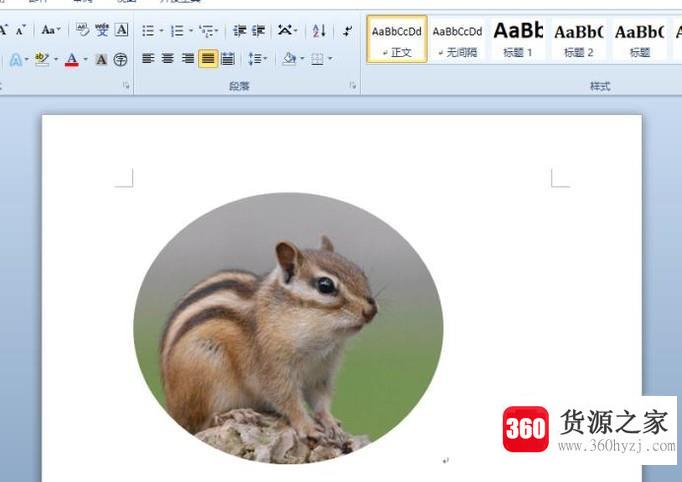Toggle the highlighted Justify alignment

tap(208, 58)
